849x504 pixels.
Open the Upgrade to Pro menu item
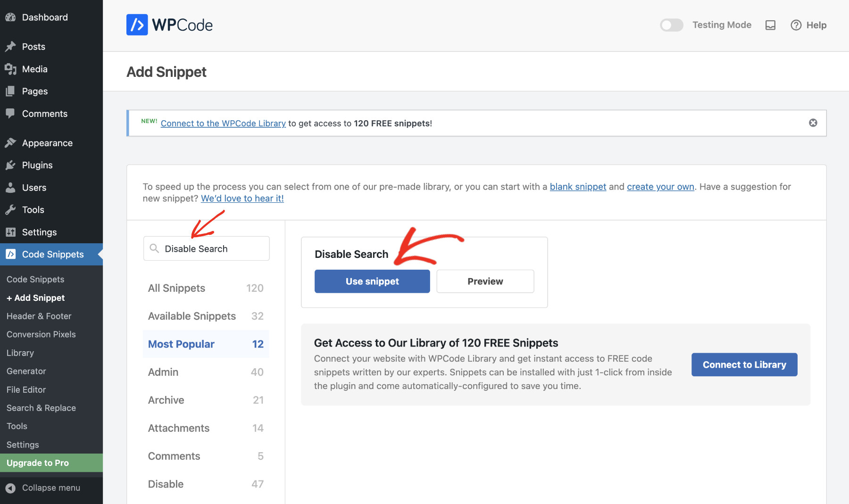pos(37,463)
